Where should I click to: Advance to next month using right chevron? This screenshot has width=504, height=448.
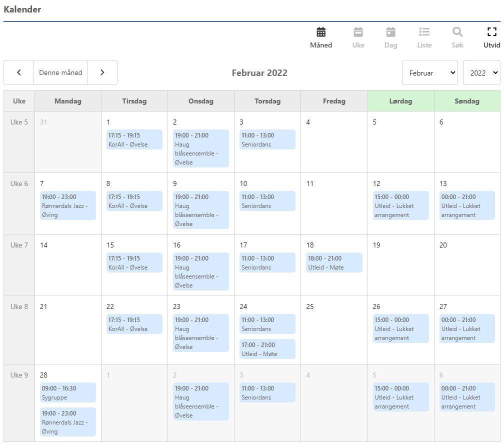pyautogui.click(x=102, y=72)
